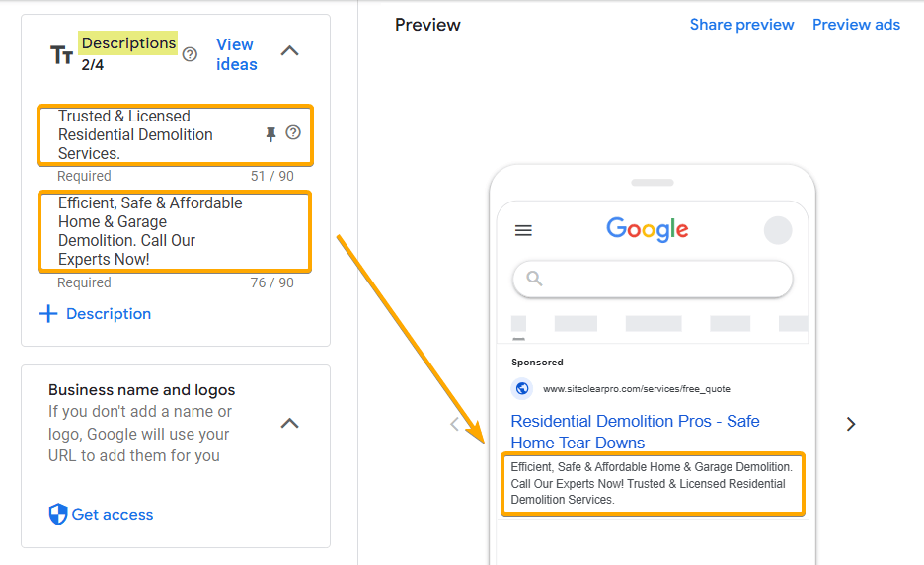Image resolution: width=924 pixels, height=565 pixels.
Task: Click the plus icon to add description
Action: pos(48,314)
